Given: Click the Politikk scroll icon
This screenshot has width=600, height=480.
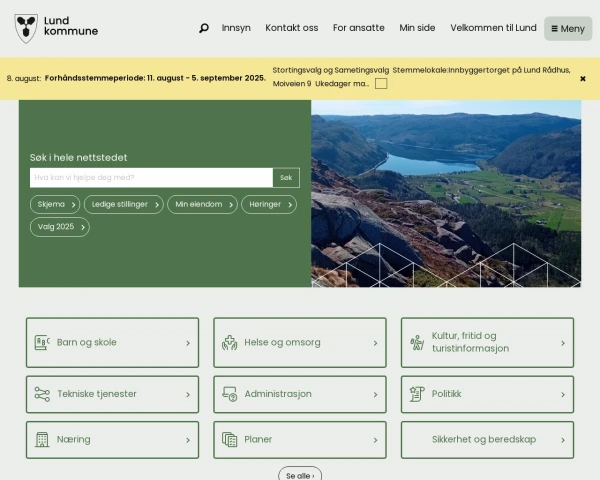Looking at the screenshot, I should coord(417,394).
